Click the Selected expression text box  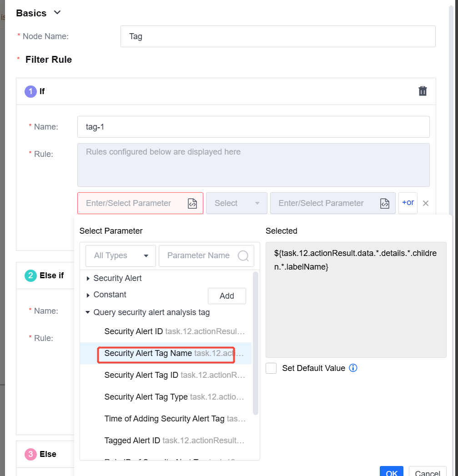click(356, 300)
